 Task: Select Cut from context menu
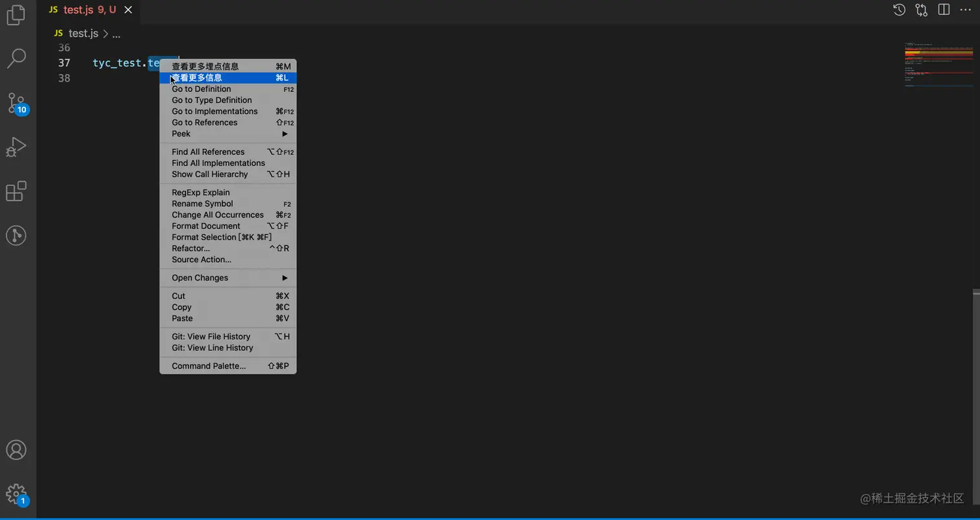[228, 296]
